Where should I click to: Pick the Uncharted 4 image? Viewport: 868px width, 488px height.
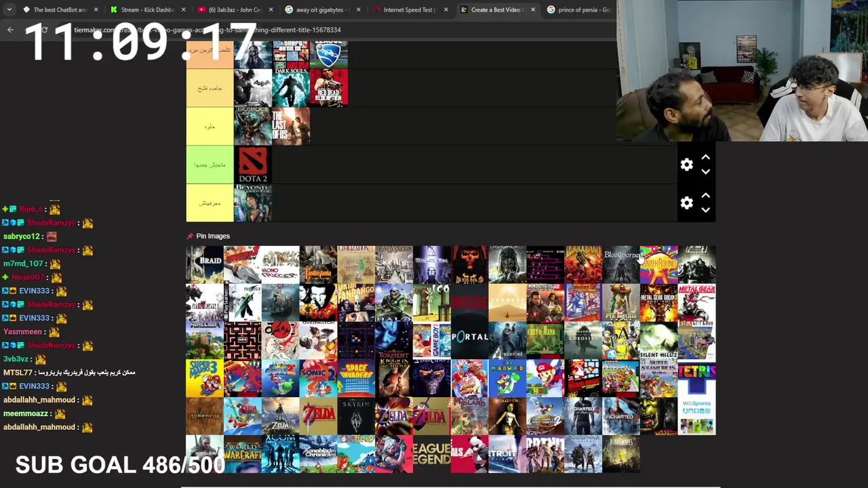coord(583,416)
